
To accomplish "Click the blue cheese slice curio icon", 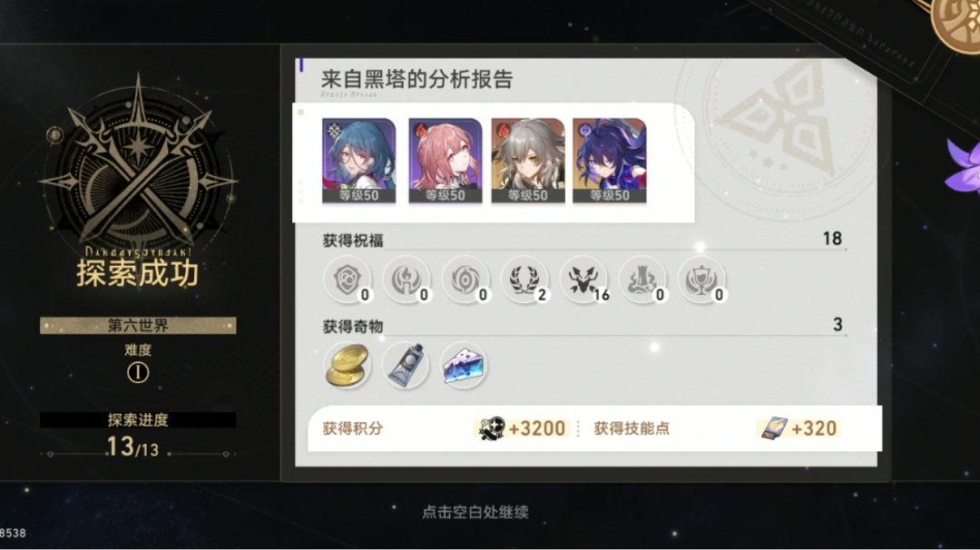I will pyautogui.click(x=463, y=366).
